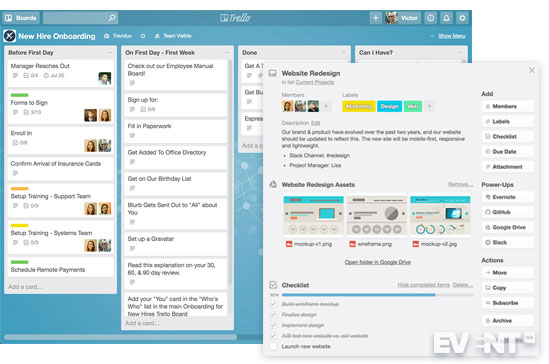Viewport: 549px width, 364px height.
Task: Check the Launch new website item
Action: 273,346
